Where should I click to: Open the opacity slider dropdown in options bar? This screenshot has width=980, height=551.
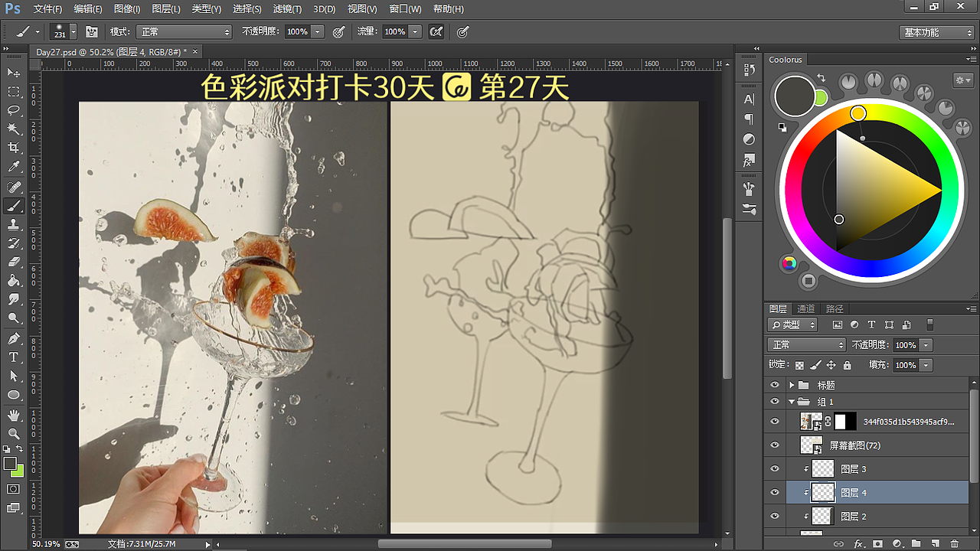pos(318,32)
